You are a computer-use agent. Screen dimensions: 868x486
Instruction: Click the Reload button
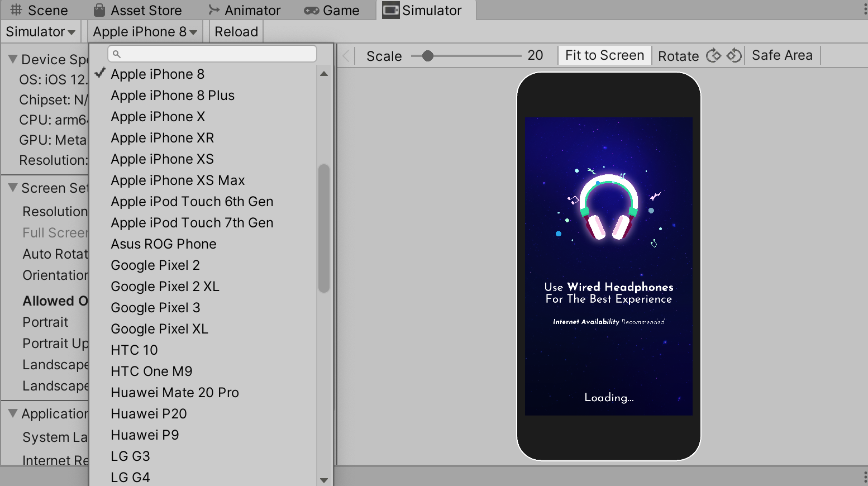(236, 32)
